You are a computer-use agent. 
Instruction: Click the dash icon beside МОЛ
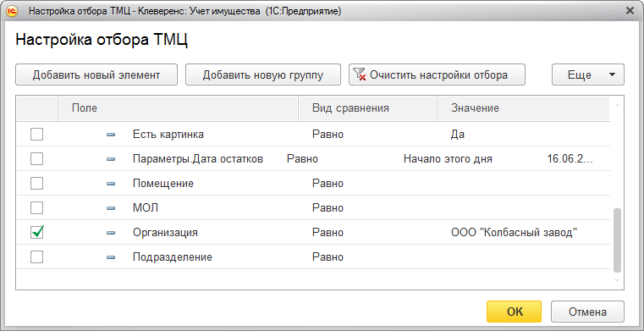111,208
